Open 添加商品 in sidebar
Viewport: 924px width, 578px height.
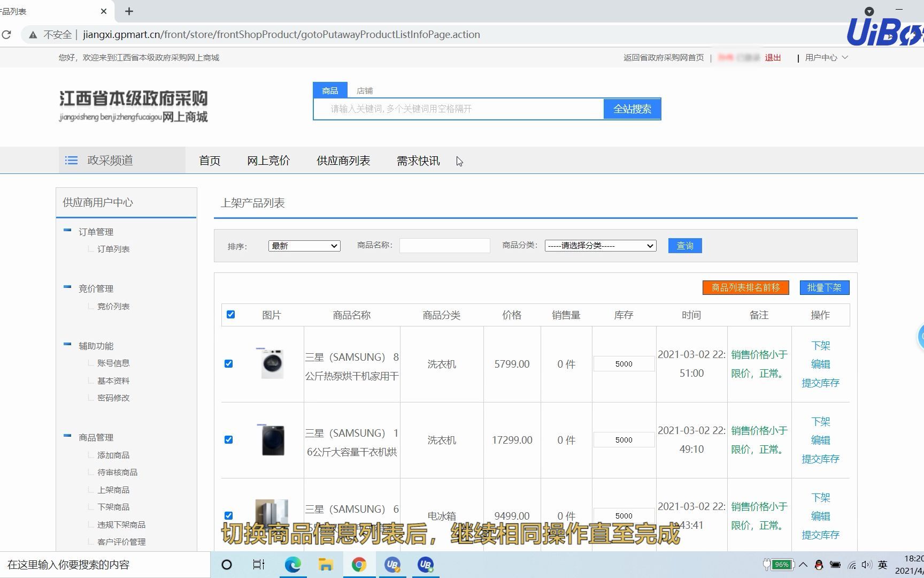pyautogui.click(x=113, y=455)
